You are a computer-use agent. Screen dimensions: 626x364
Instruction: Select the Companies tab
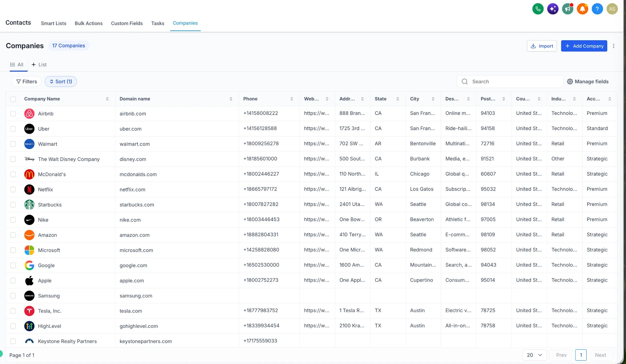(x=185, y=23)
